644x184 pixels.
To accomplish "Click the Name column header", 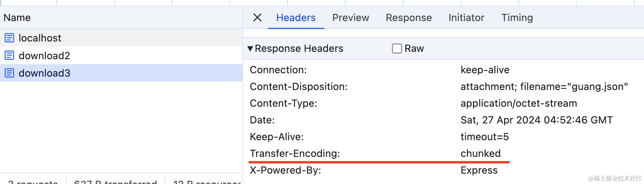I will coord(17,17).
